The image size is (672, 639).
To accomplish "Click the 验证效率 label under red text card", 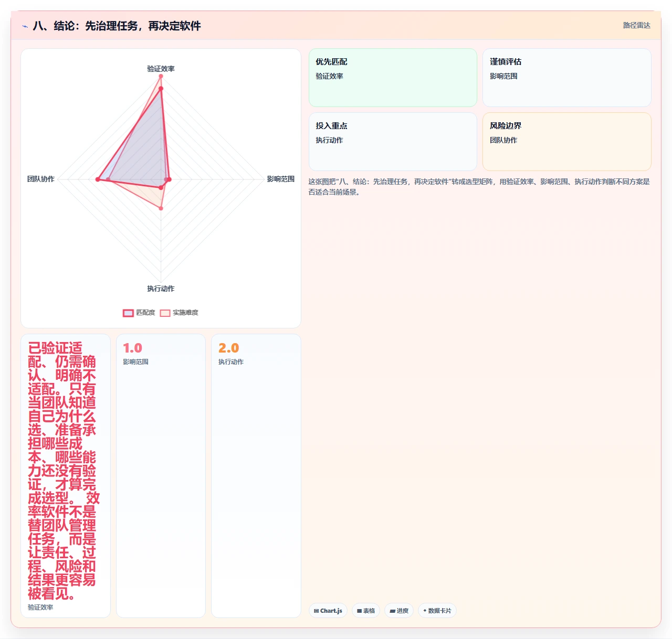I will [40, 607].
